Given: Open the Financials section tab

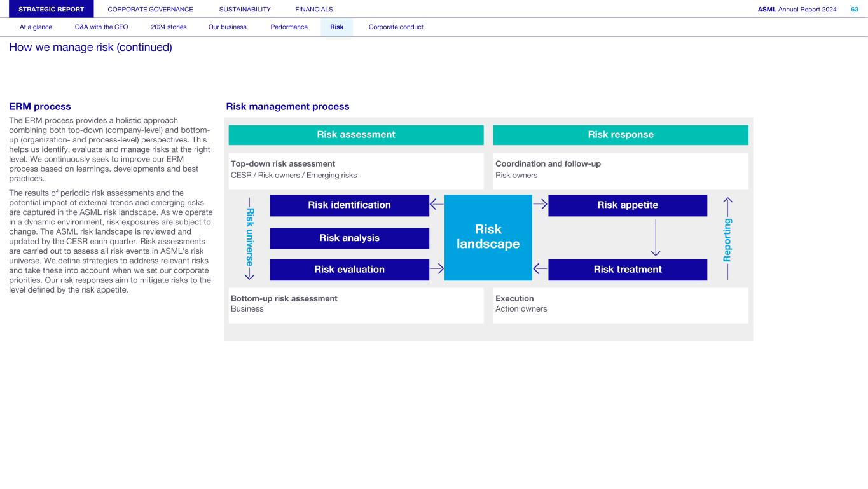Looking at the screenshot, I should click(313, 9).
